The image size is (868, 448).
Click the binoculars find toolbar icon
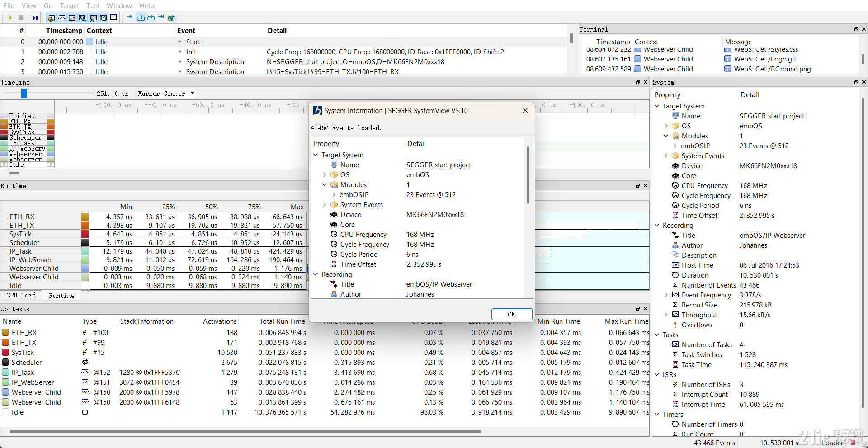pyautogui.click(x=93, y=18)
